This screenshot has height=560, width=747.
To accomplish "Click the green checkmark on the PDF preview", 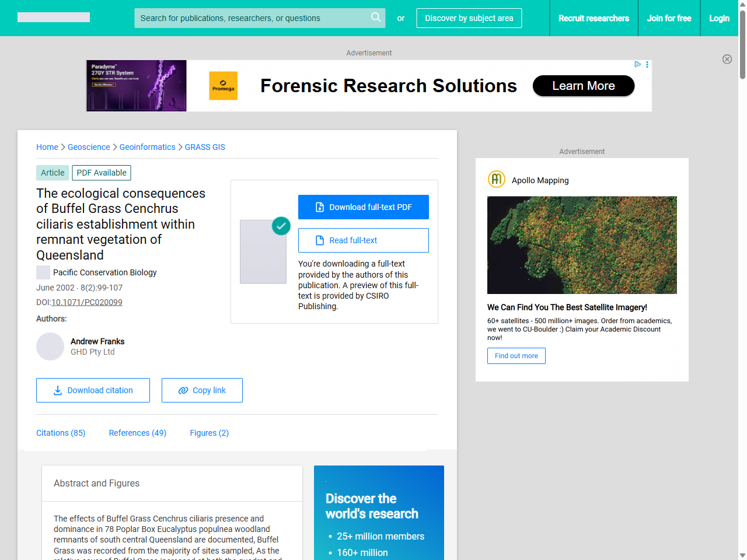I will [281, 226].
